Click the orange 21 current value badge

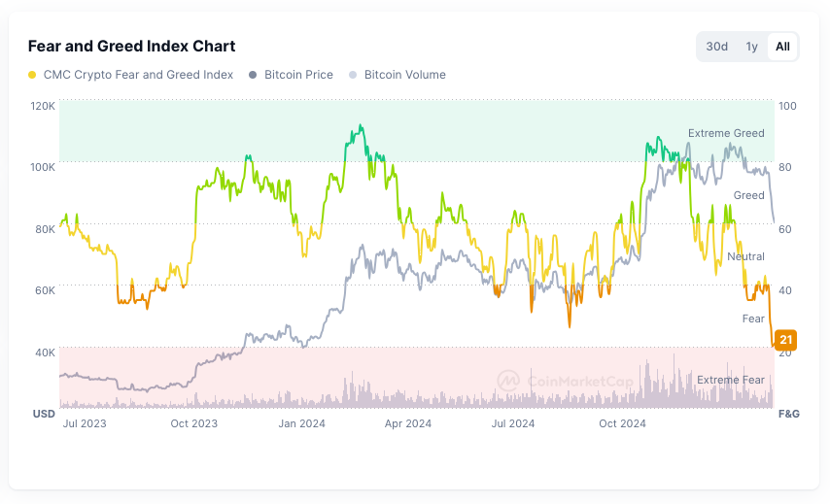[x=786, y=340]
